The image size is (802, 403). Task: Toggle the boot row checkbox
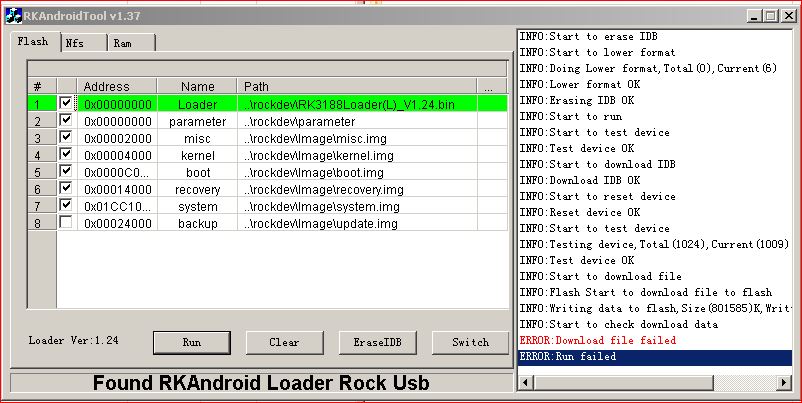click(x=65, y=171)
